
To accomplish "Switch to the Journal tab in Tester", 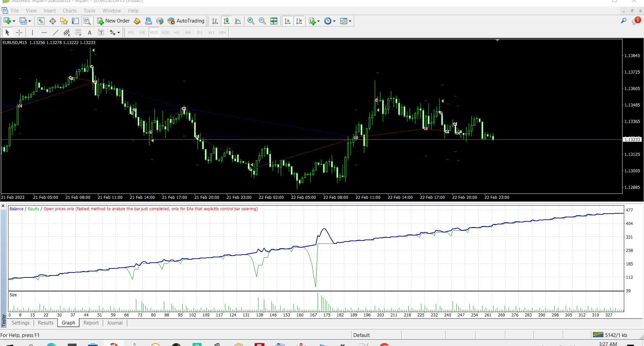I will tap(115, 323).
